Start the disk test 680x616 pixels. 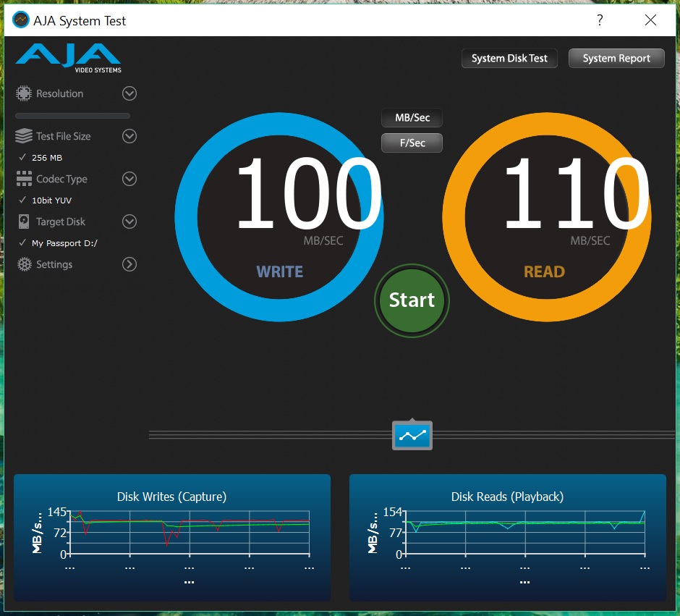tap(412, 300)
